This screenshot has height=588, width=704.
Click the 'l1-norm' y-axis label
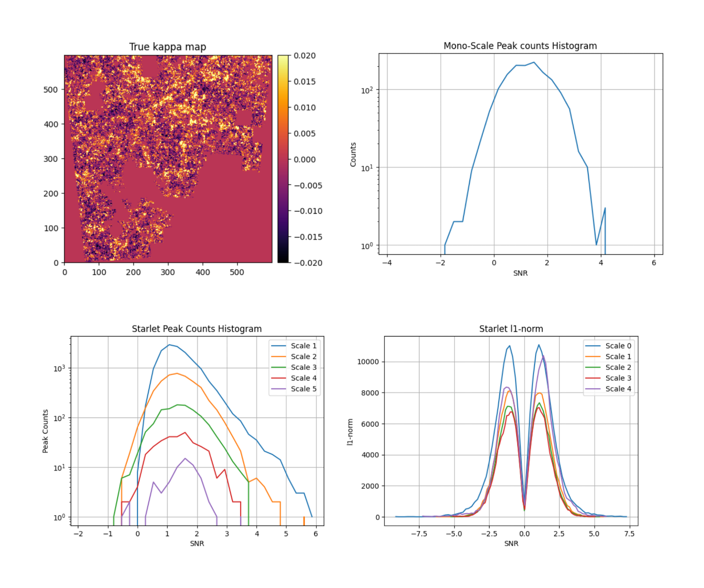click(350, 432)
